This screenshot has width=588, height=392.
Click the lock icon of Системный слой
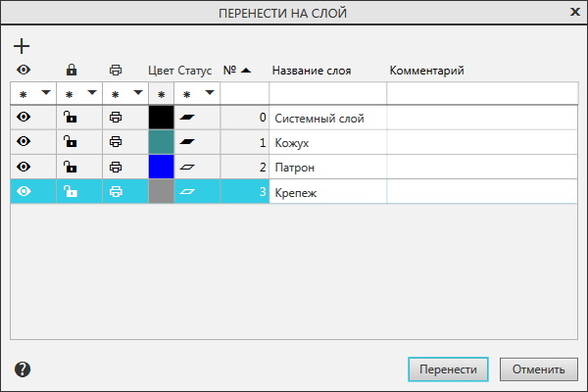point(70,118)
